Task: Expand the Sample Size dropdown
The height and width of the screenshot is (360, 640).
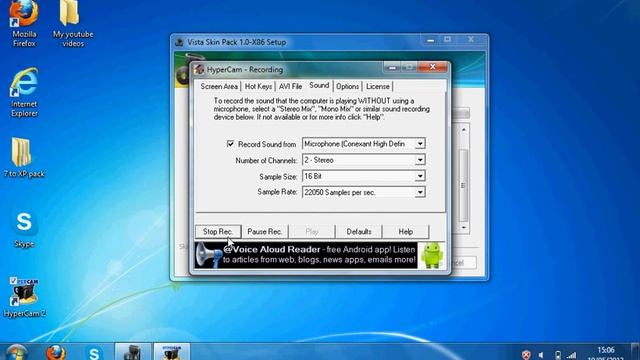Action: tap(420, 176)
